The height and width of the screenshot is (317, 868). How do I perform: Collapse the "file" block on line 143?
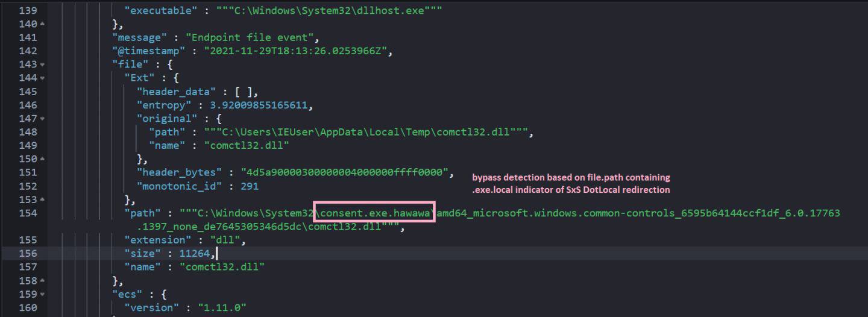click(42, 64)
